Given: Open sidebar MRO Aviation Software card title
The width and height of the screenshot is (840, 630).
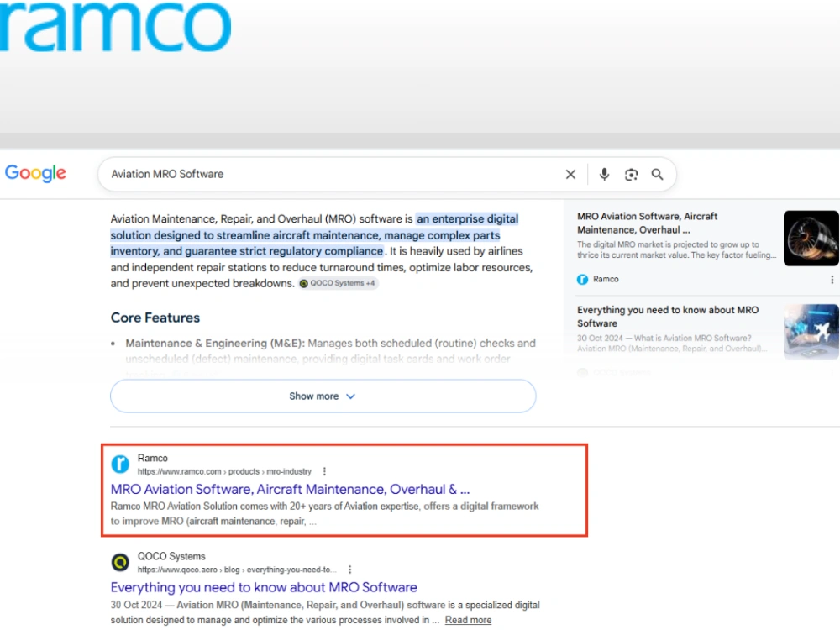Looking at the screenshot, I should point(647,223).
